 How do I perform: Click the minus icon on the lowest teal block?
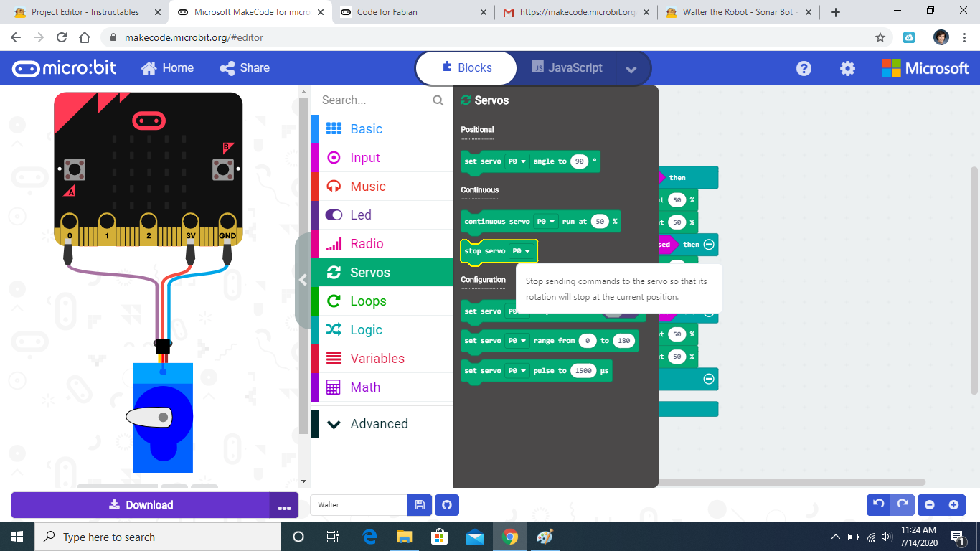click(x=709, y=379)
